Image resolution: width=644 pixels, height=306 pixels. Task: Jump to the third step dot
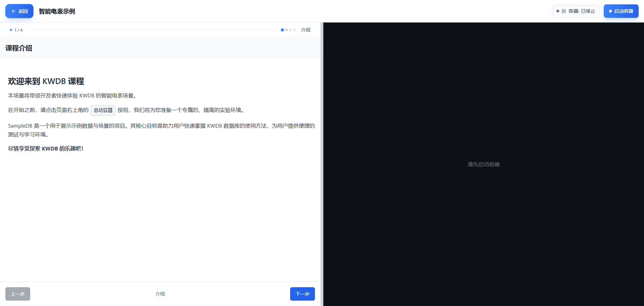290,30
